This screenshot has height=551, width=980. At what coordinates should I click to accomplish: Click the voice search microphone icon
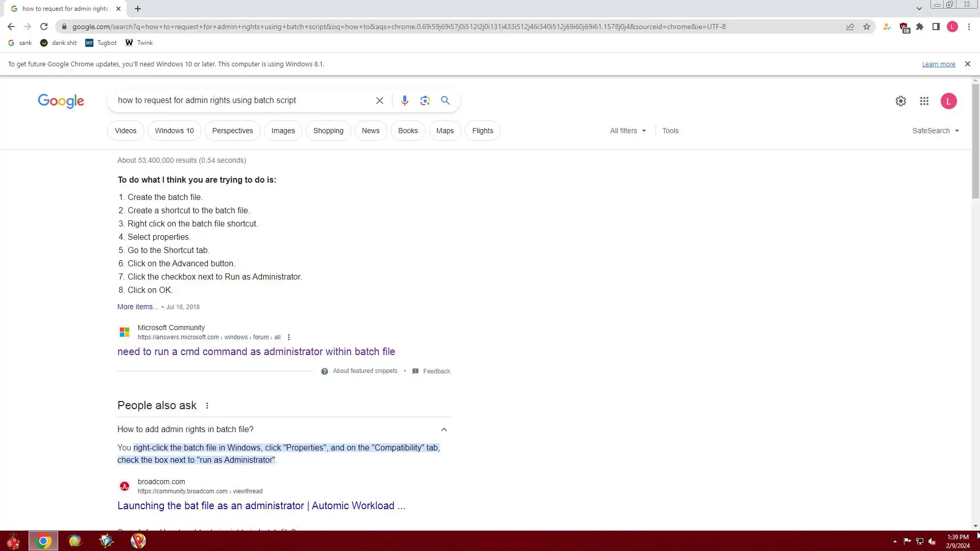[404, 101]
